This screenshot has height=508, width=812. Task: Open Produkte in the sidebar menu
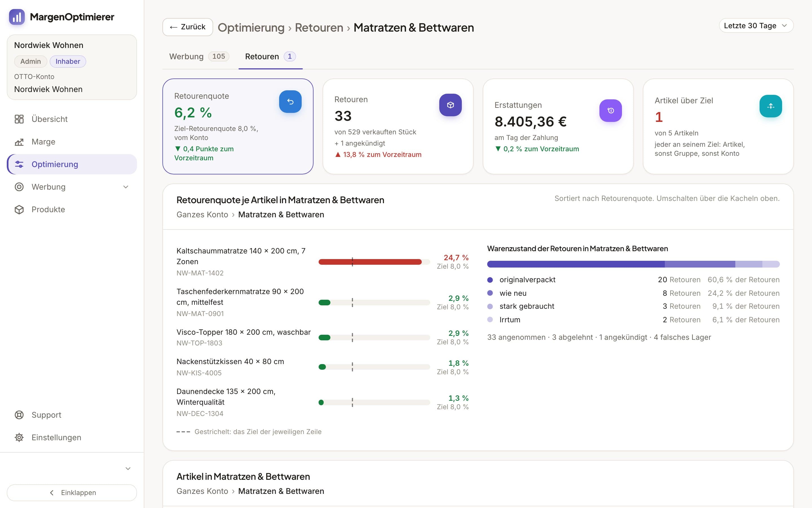pos(72,209)
